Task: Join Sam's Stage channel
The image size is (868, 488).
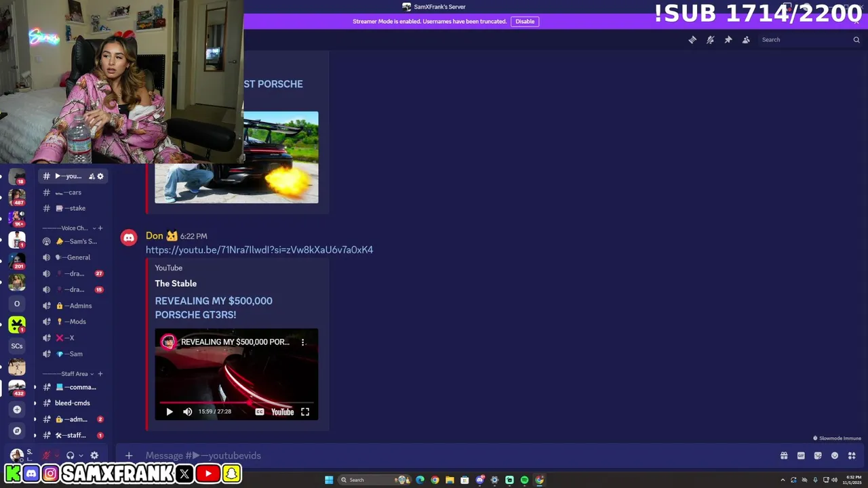Action: click(x=73, y=241)
